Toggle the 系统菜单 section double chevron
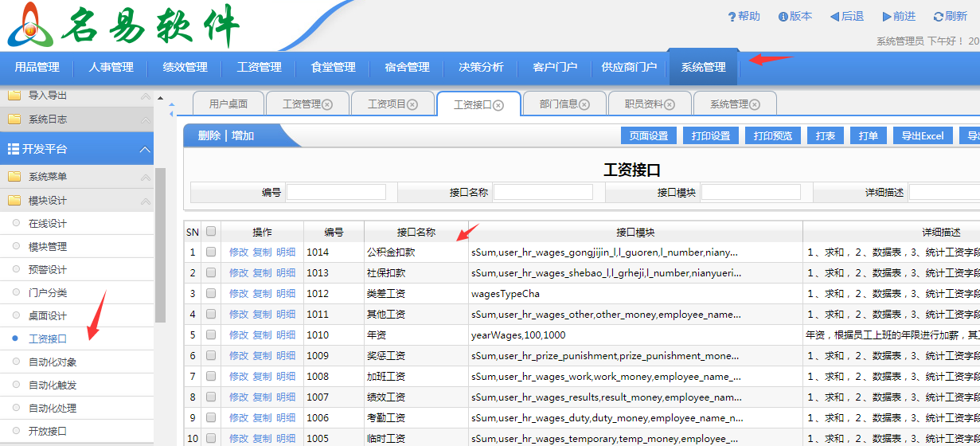The image size is (980, 446). (145, 178)
